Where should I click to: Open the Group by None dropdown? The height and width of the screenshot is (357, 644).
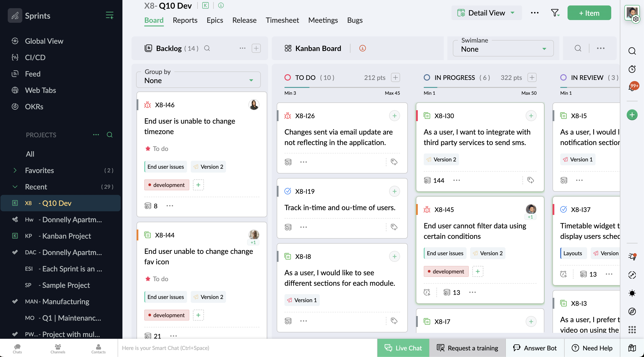coord(198,80)
